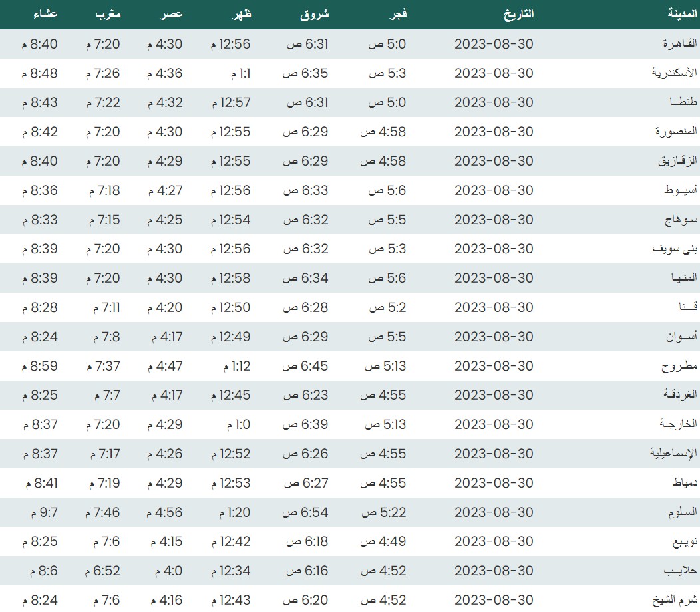Click the الإسماعيلية city name
Viewport: 700px width, 612px height.
(x=673, y=454)
